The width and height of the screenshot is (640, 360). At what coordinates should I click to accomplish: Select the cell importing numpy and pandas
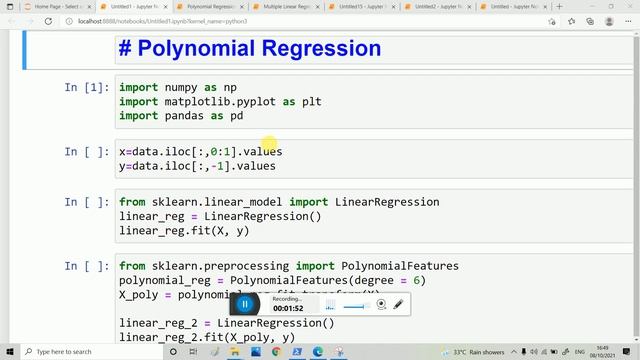click(x=373, y=102)
